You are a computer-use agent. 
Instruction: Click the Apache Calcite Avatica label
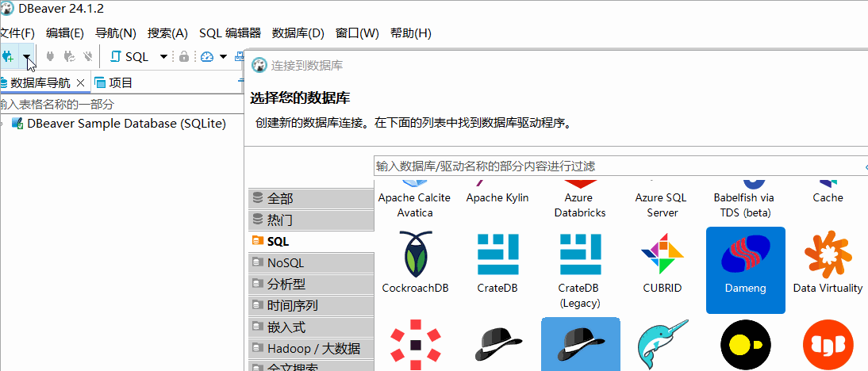[415, 205]
